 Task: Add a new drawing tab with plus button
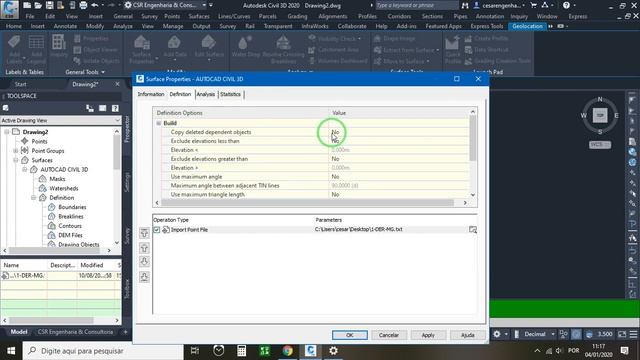(125, 332)
